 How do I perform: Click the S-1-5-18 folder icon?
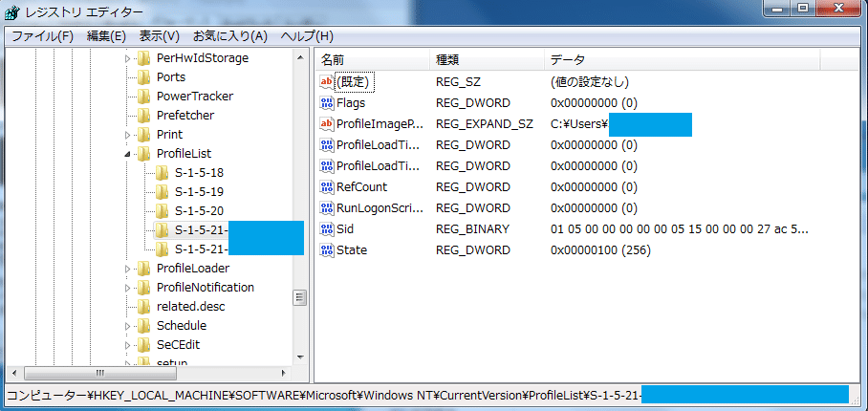[163, 173]
